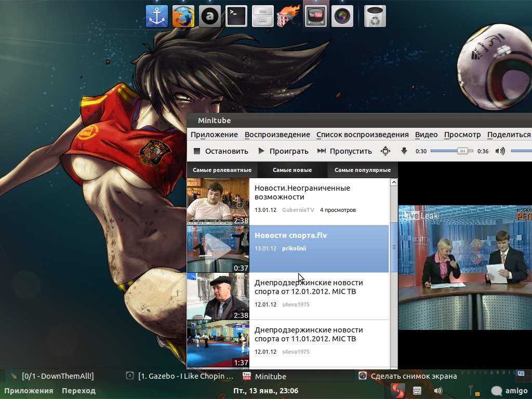Launch the terminal from the dock
Screen dimensions: 532x399
(236, 16)
